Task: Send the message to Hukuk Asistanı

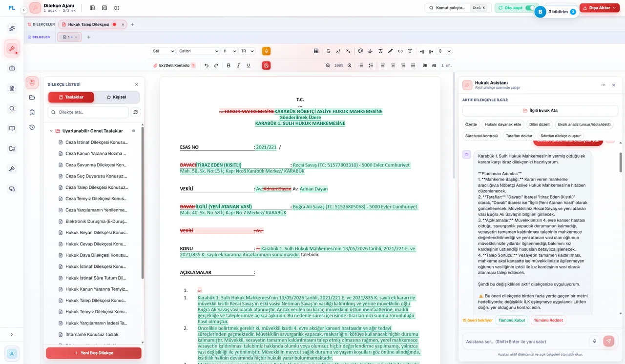Action: coord(608,342)
